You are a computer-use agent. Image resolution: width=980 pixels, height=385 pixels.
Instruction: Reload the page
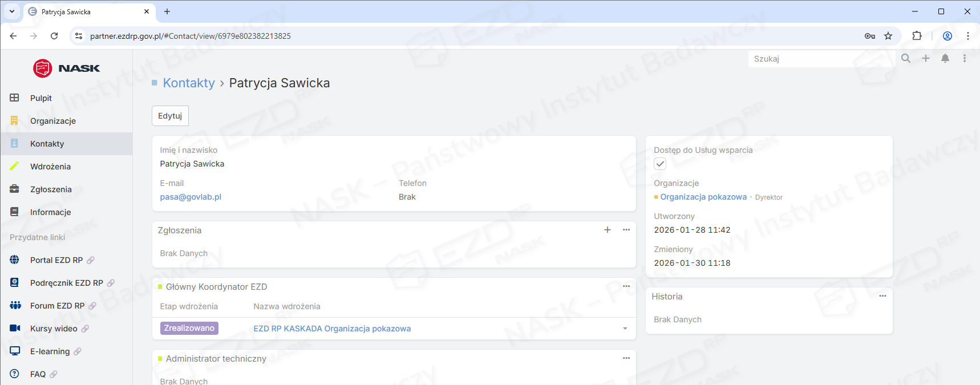pyautogui.click(x=54, y=36)
